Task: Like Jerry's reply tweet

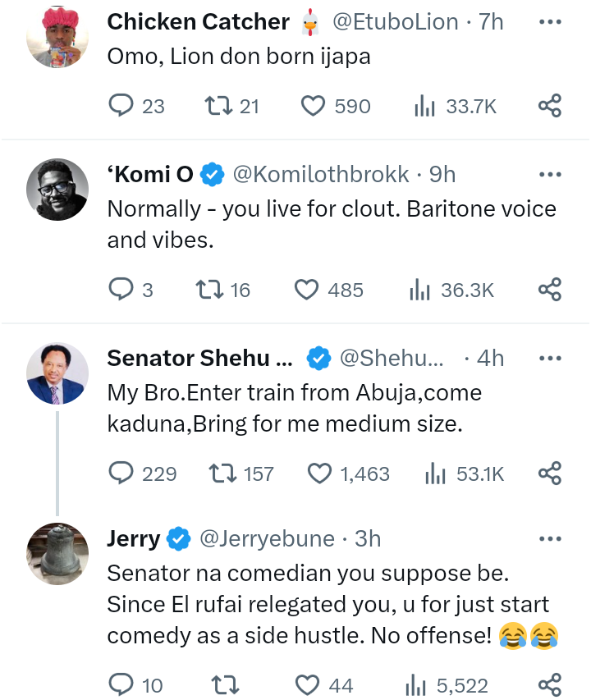Action: [307, 684]
